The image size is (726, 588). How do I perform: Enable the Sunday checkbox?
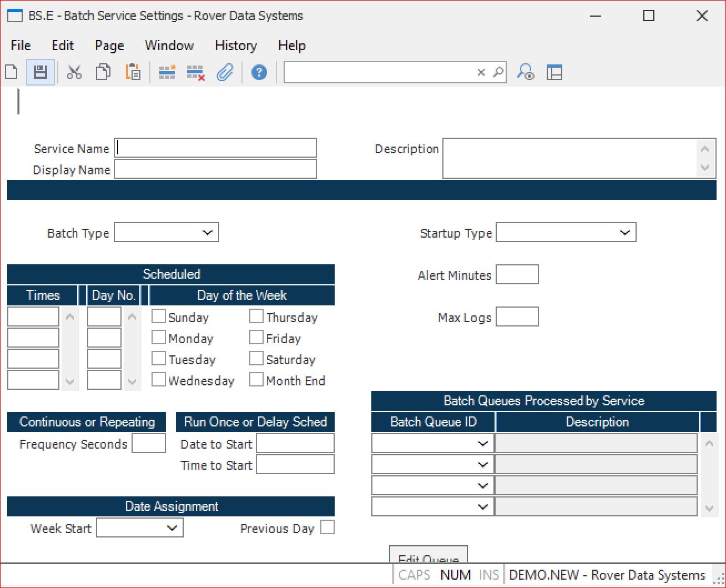(159, 316)
